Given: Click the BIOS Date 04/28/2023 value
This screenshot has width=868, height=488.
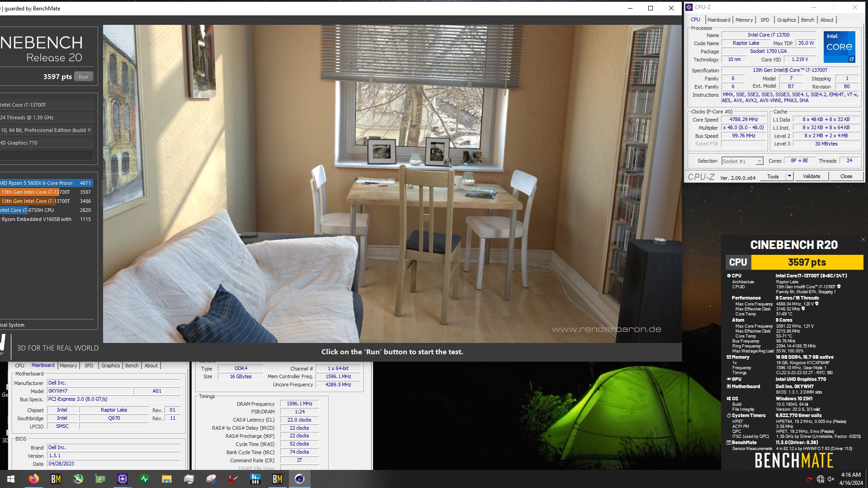Looking at the screenshot, I should (x=113, y=464).
